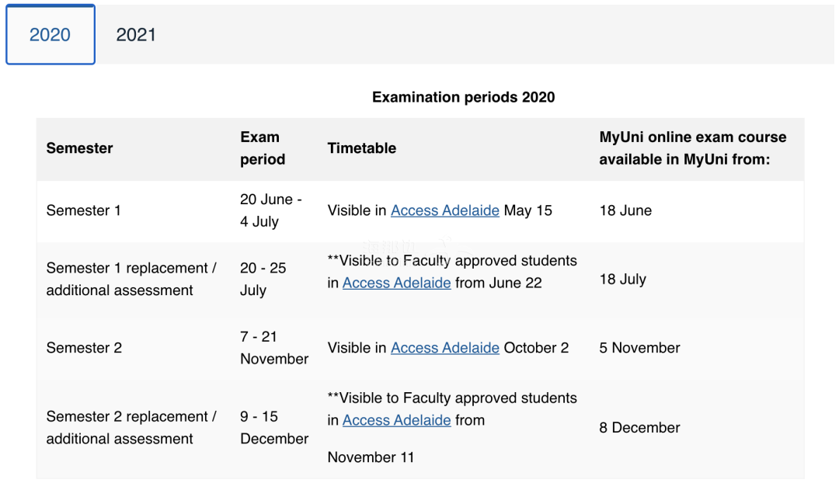Click the 20 June - 4 July exam period

[271, 210]
